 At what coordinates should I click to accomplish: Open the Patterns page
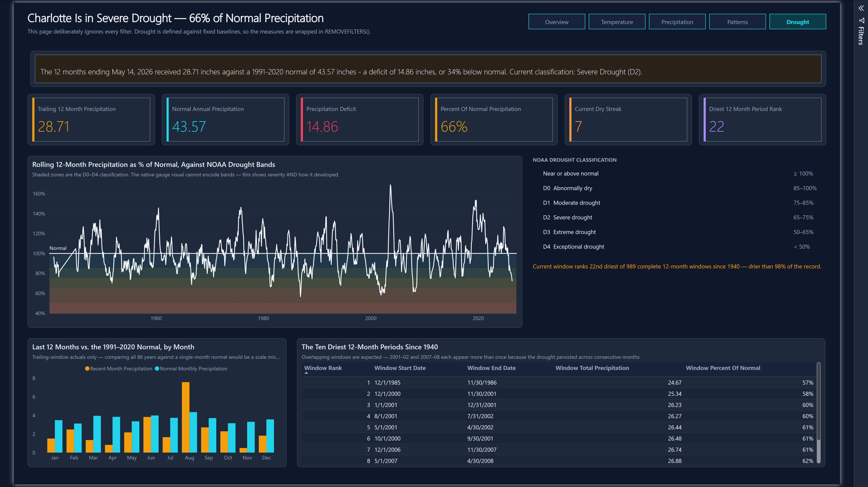pyautogui.click(x=737, y=22)
